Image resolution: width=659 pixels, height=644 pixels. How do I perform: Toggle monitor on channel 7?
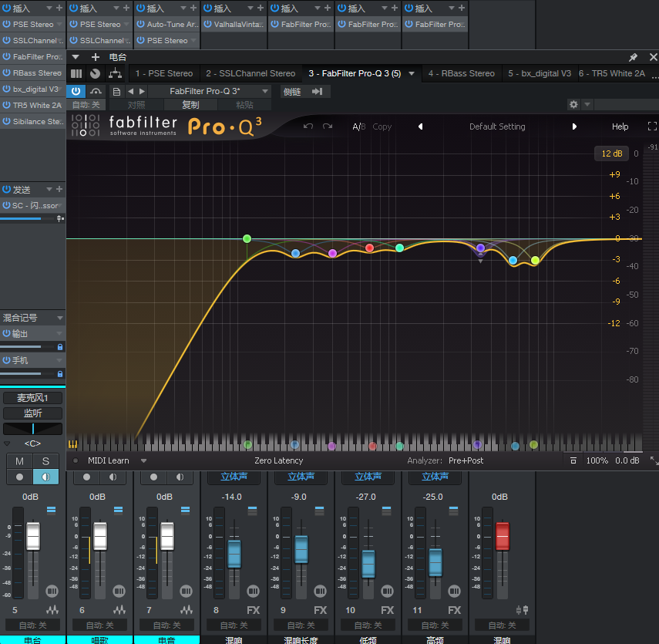(x=180, y=477)
